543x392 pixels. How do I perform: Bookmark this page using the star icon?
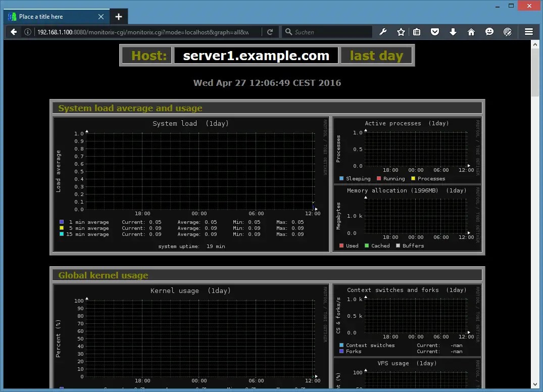[401, 31]
